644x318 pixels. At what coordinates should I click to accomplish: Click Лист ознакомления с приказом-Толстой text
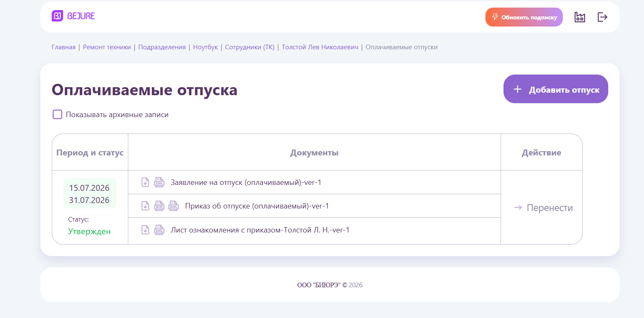pos(260,230)
